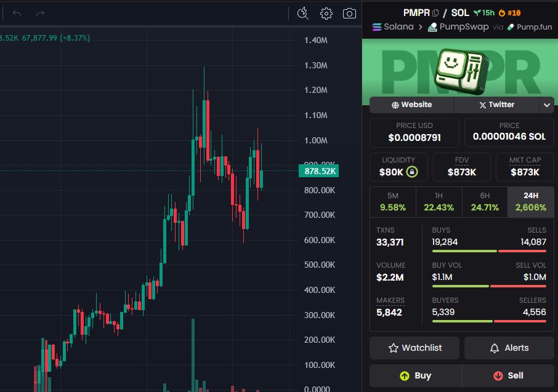Image resolution: width=558 pixels, height=392 pixels.
Task: Click the 878.52K current price label
Action: (x=319, y=171)
